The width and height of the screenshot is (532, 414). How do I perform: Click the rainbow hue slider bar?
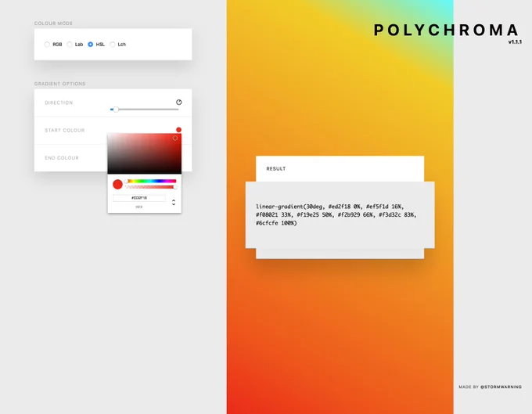151,181
